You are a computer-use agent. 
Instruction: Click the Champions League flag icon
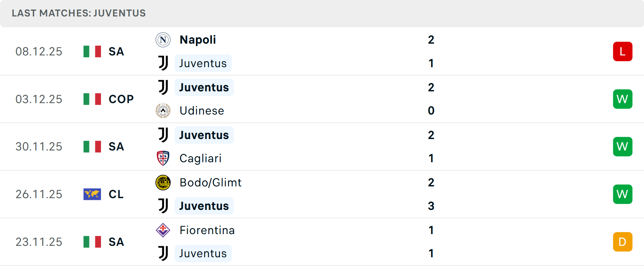92,194
